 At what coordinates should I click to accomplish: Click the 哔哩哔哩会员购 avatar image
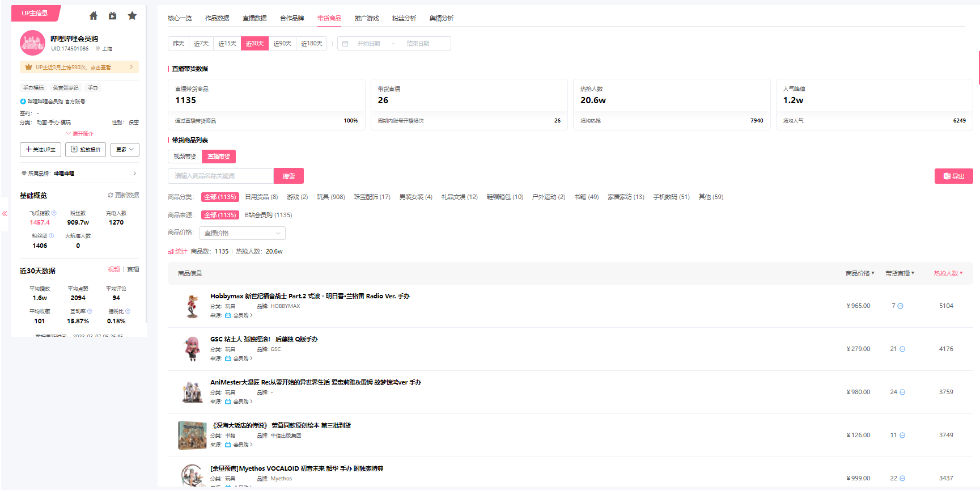pos(32,43)
